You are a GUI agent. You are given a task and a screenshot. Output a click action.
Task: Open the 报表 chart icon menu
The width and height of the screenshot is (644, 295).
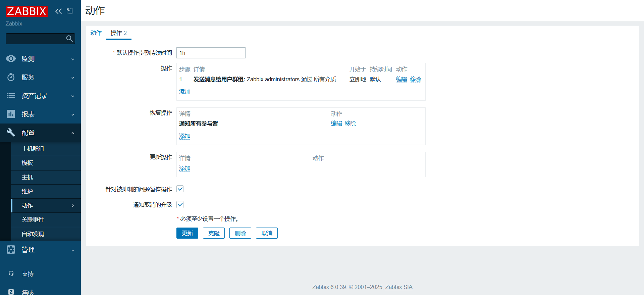(x=11, y=114)
